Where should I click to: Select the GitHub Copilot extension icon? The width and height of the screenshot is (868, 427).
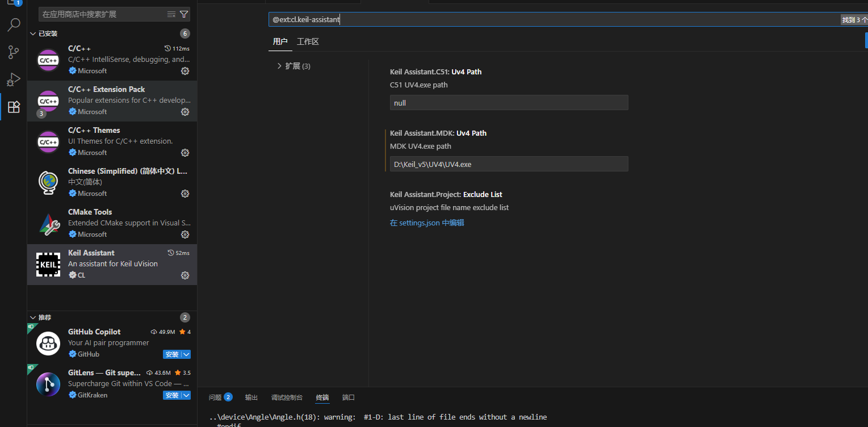coord(48,344)
